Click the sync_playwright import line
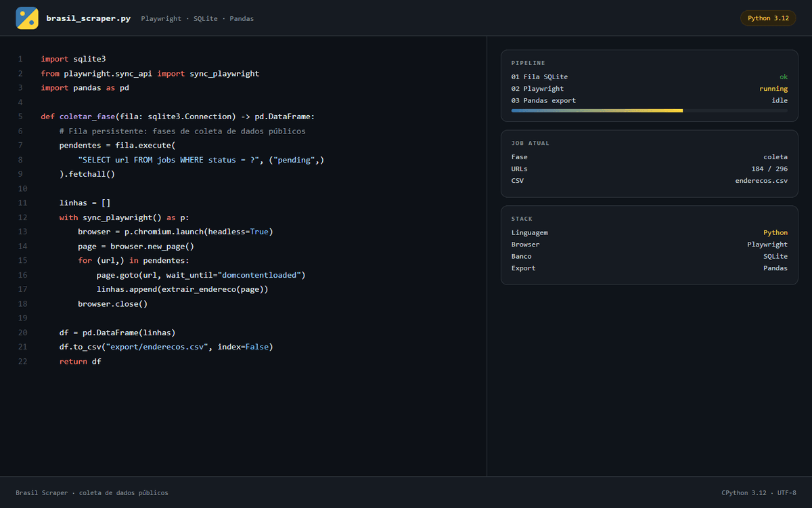 [150, 73]
